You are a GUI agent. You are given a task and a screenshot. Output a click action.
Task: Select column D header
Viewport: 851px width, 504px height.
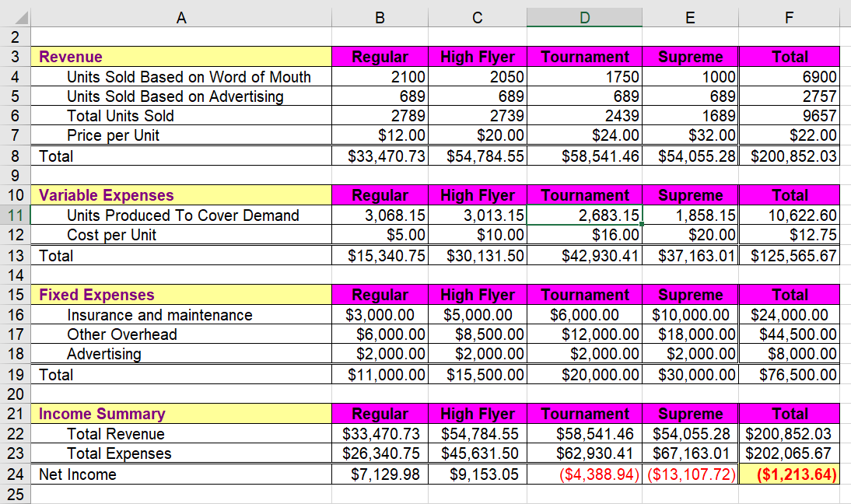(584, 17)
